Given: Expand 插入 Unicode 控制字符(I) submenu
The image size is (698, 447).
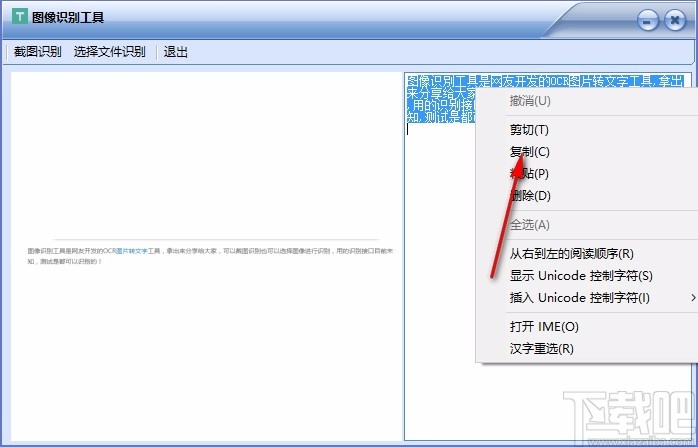Looking at the screenshot, I should 587,297.
